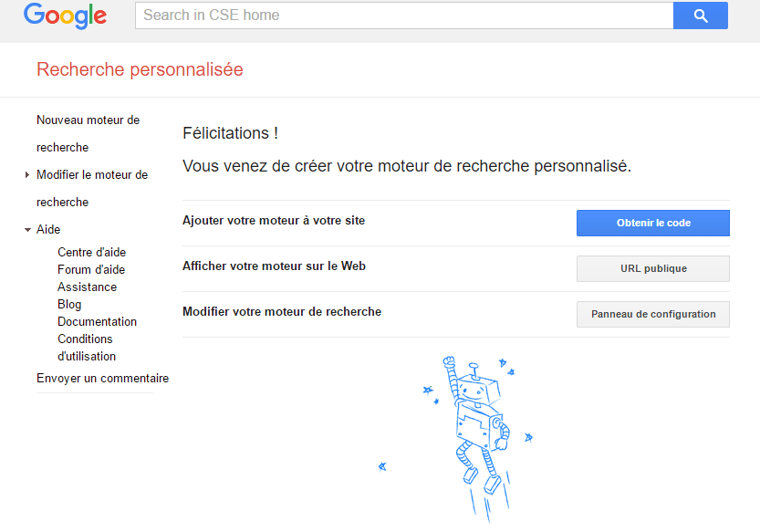This screenshot has width=760, height=532.
Task: Click Afficher votre moteur sur le Web text
Action: (274, 266)
